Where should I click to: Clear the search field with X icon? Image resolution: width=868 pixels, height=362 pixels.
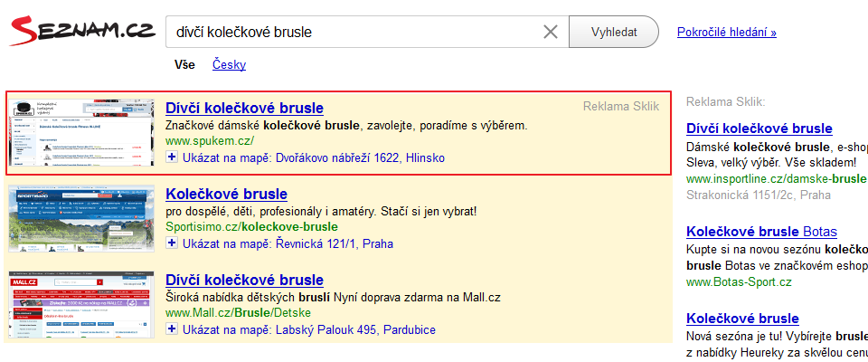pyautogui.click(x=551, y=33)
